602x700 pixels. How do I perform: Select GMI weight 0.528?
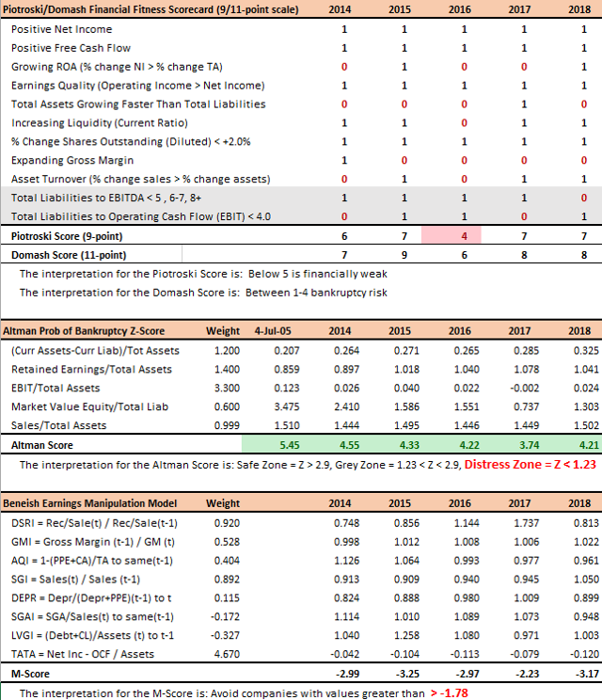coord(227,542)
